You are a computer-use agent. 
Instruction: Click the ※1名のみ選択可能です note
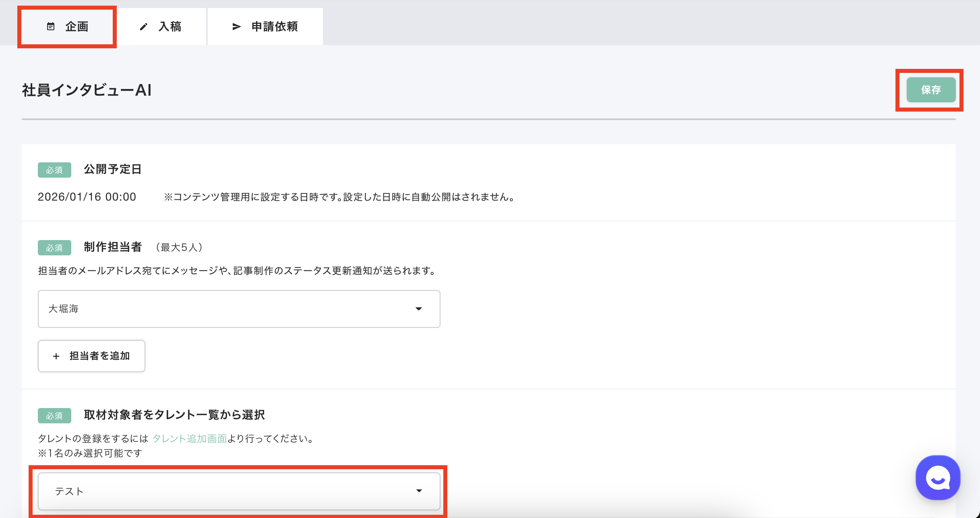[x=90, y=454]
